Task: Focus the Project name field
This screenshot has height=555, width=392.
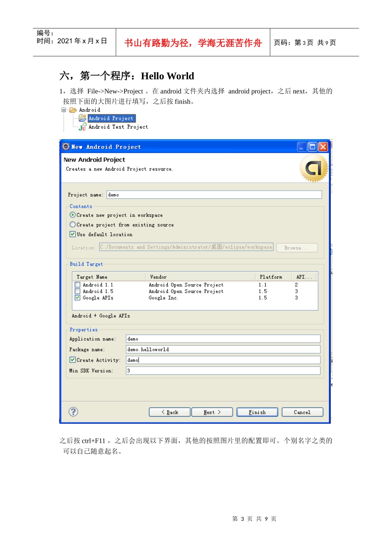Action: click(214, 195)
